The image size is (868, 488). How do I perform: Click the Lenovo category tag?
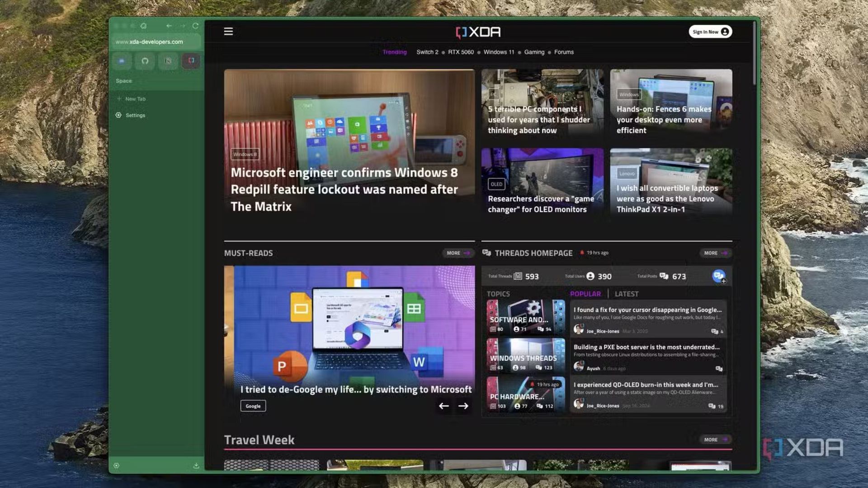(627, 174)
